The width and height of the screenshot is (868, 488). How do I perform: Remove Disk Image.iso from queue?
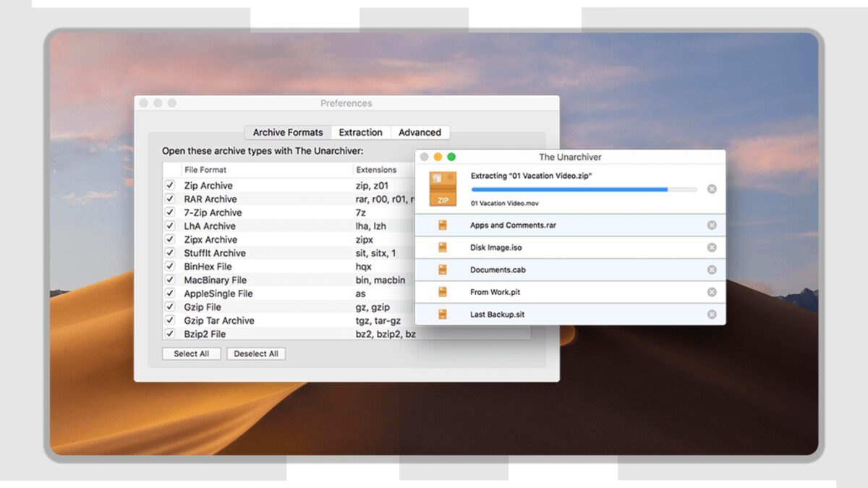coord(712,247)
